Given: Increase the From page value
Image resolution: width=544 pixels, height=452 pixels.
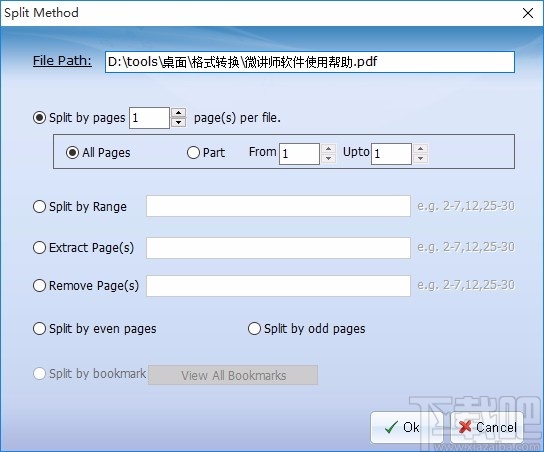Looking at the screenshot, I should [x=328, y=149].
